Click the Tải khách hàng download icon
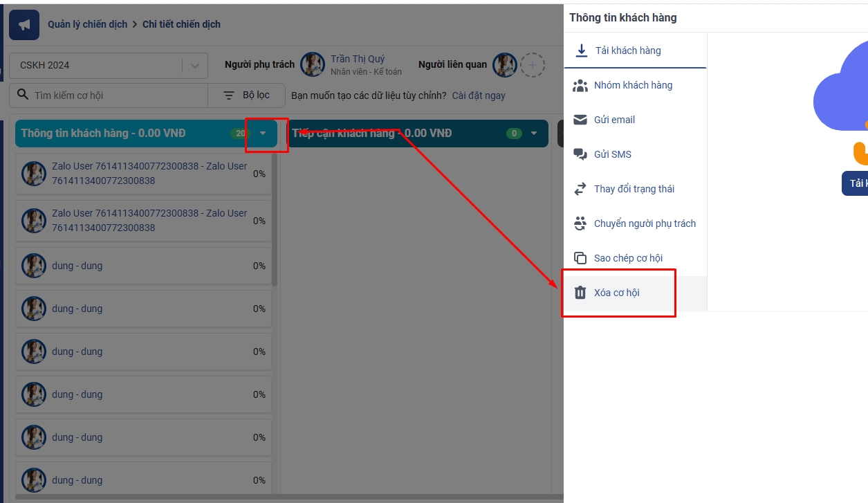Image resolution: width=868 pixels, height=503 pixels. point(582,51)
